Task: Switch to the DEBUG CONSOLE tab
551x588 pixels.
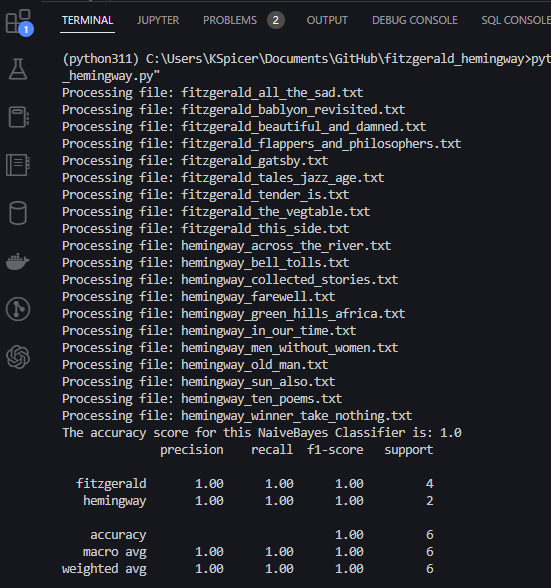Action: point(415,20)
